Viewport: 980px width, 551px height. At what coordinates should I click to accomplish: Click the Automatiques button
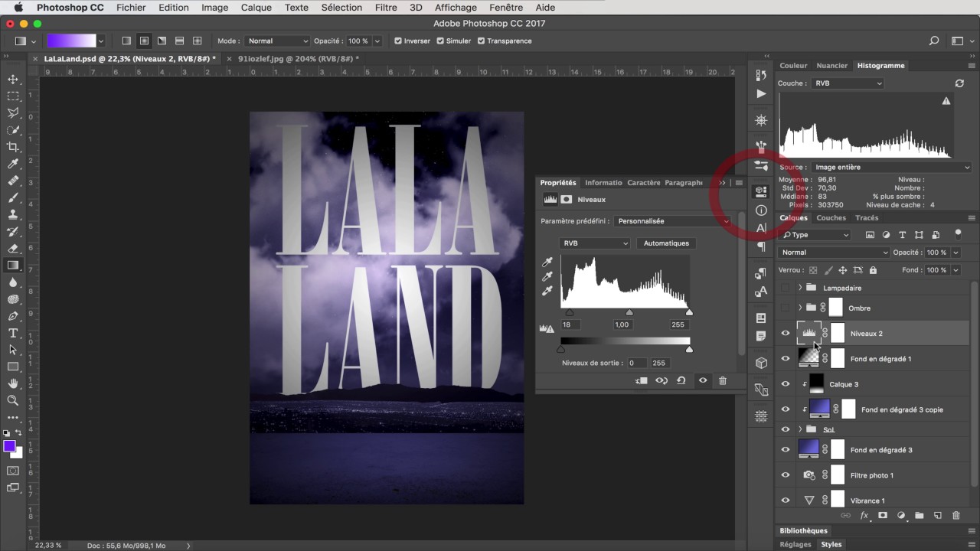[666, 243]
